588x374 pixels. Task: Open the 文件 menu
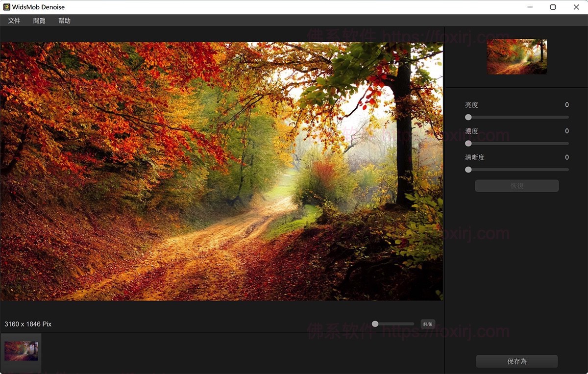click(14, 21)
